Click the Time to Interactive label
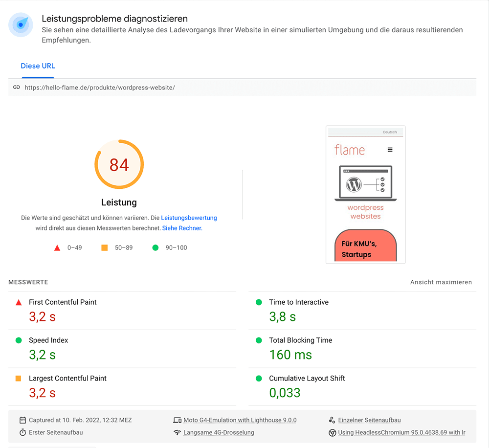Screen dimensions: 489x448 coord(299,302)
